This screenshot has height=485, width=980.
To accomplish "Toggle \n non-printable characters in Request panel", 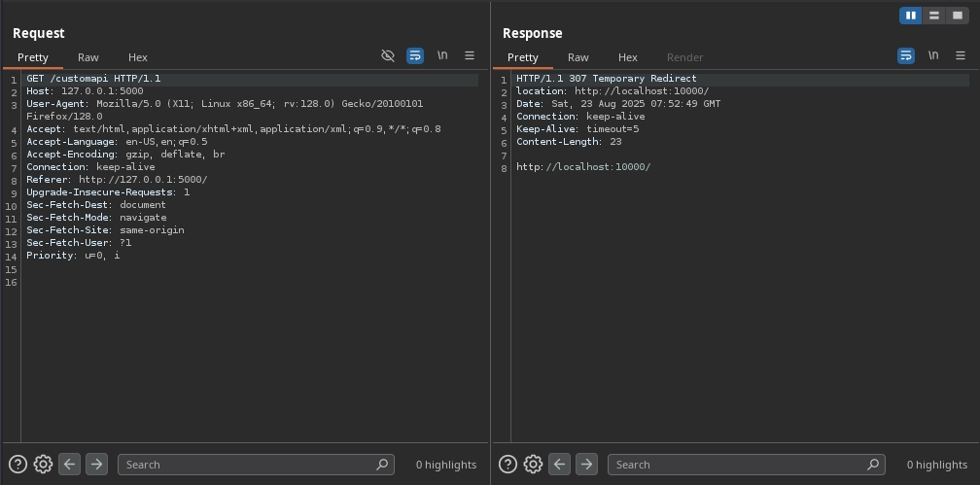I will [x=442, y=55].
